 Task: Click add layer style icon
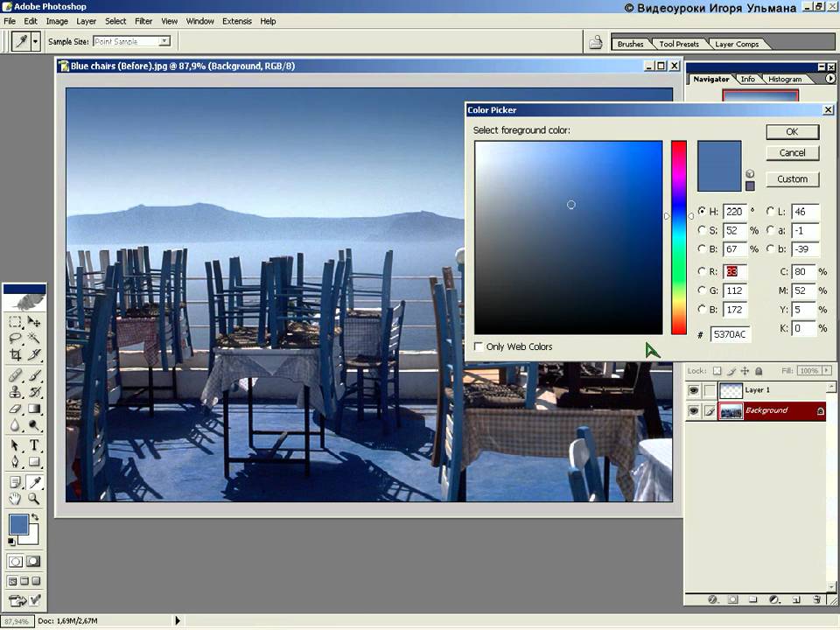(x=712, y=600)
